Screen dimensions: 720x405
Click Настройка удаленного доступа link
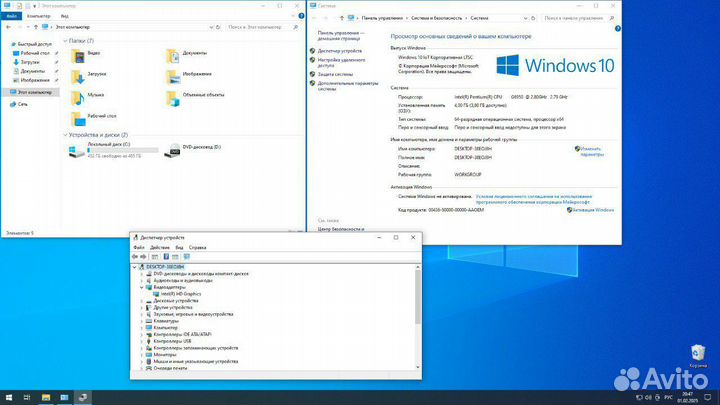341,62
